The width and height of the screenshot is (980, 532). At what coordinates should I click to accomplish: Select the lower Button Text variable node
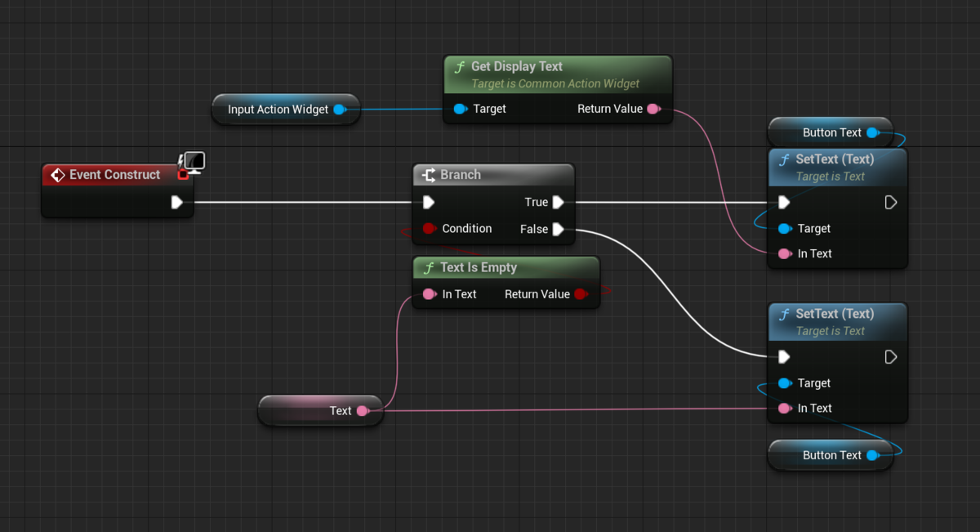[830, 455]
